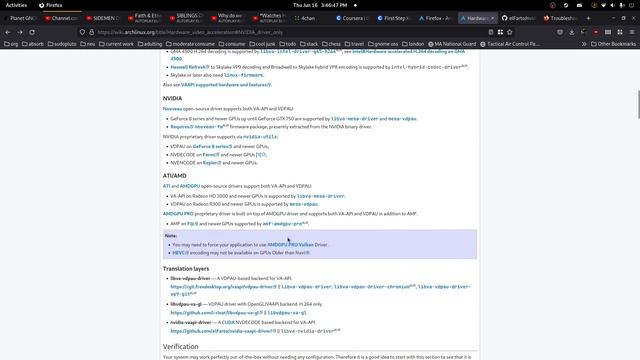640x360 pixels.
Task: Switch to the Coursera tab
Action: [x=352, y=18]
